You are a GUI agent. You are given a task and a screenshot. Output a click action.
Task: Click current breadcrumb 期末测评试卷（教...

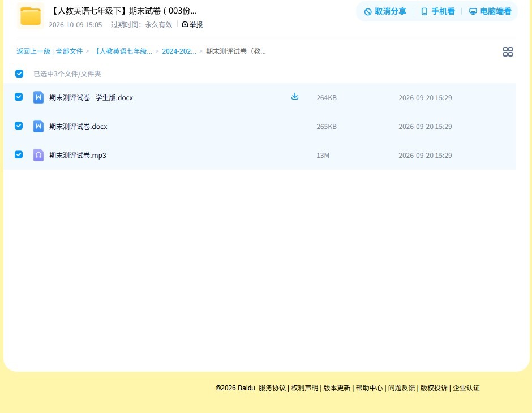coord(236,51)
